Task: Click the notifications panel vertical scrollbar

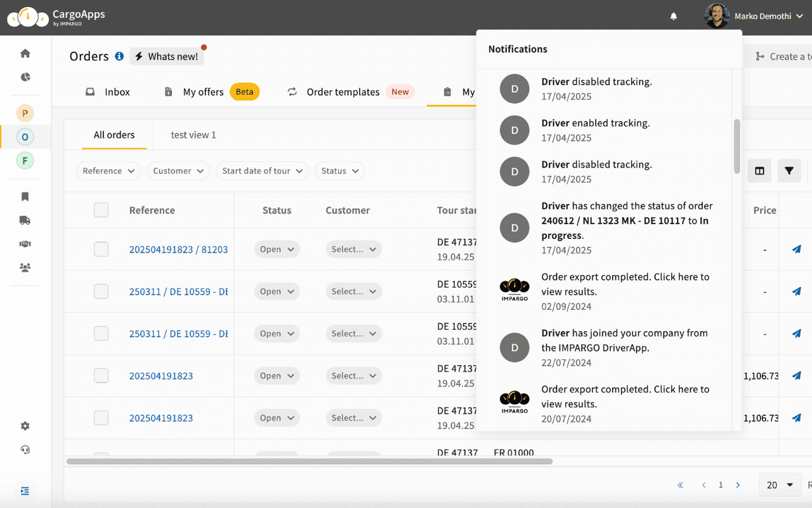Action: (737, 146)
